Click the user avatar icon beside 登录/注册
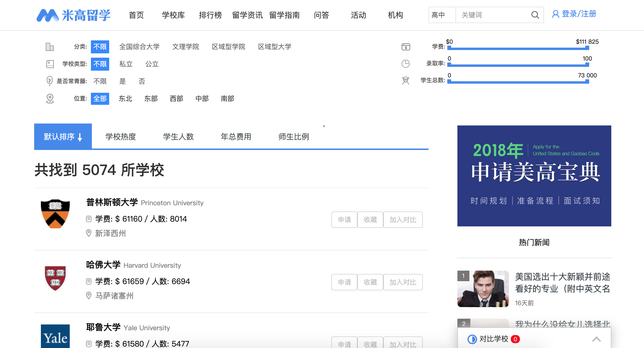This screenshot has width=644, height=348. tap(555, 14)
